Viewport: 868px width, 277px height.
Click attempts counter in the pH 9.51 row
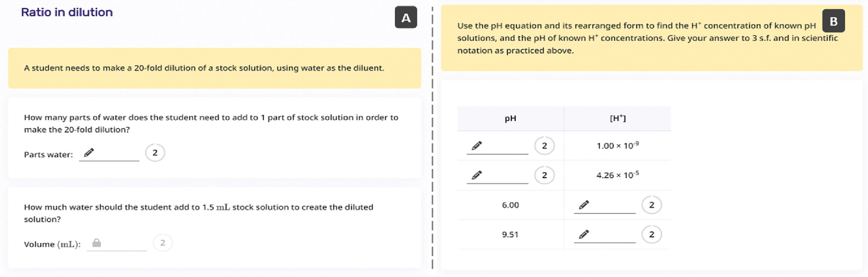[x=651, y=234]
